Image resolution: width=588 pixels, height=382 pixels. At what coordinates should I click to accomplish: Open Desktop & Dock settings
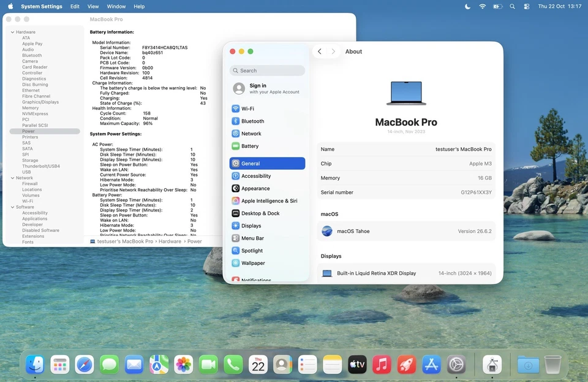(x=267, y=213)
